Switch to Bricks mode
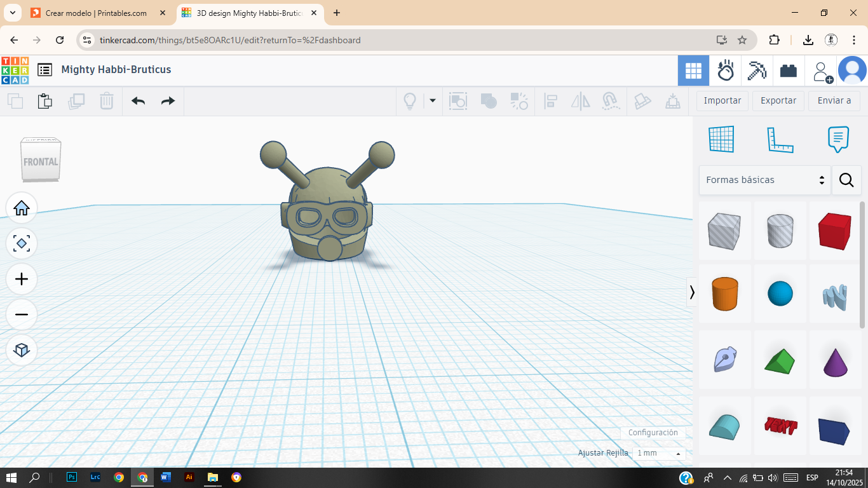 coord(789,70)
